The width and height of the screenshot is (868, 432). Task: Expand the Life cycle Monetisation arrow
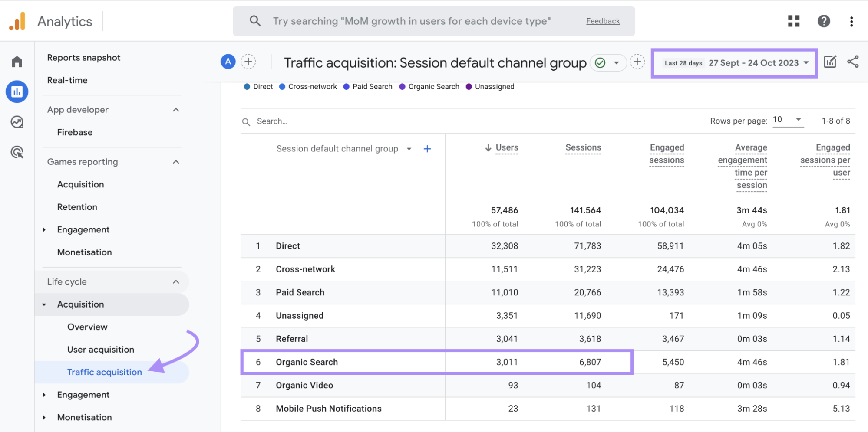[x=44, y=417]
